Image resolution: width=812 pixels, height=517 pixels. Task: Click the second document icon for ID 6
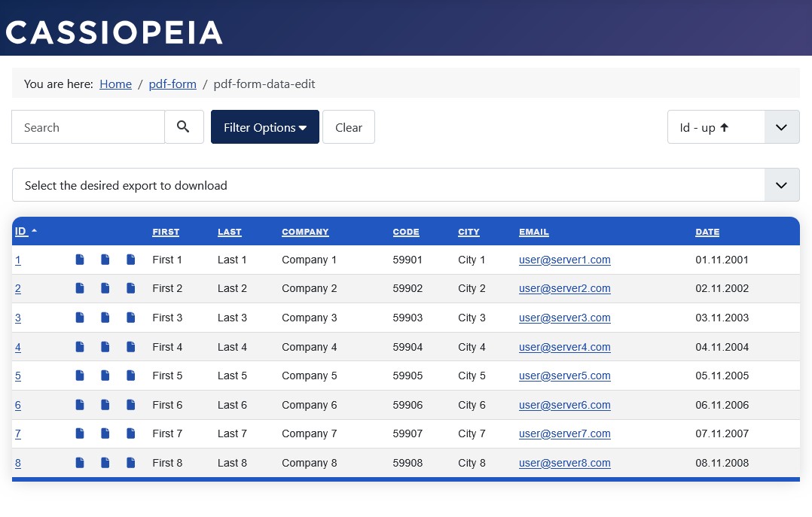(x=105, y=404)
